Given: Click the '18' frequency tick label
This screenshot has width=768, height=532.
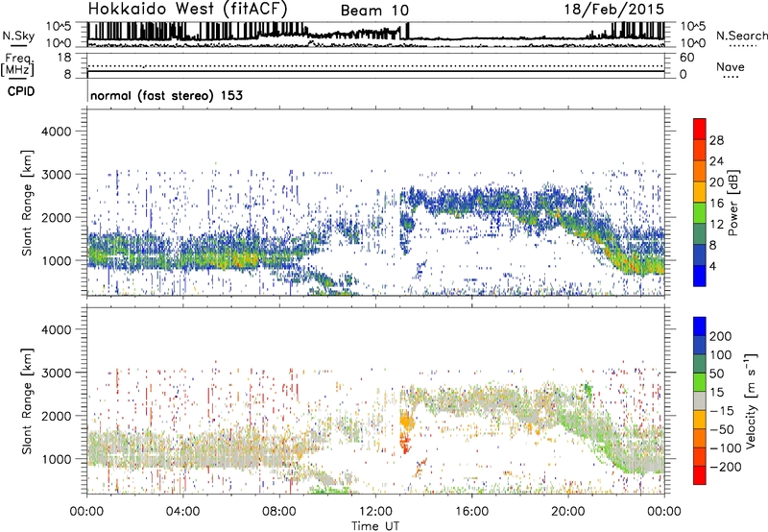Looking at the screenshot, I should (x=64, y=58).
